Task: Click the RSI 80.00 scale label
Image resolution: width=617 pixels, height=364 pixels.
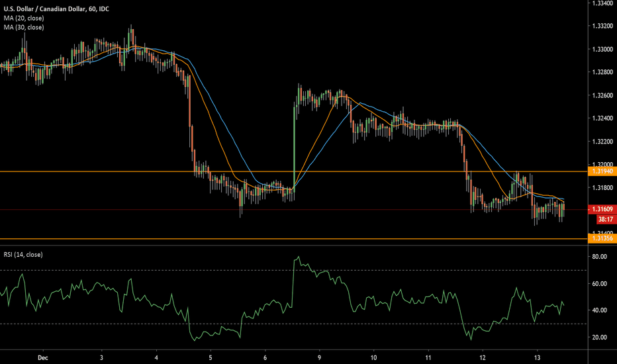Action: click(x=600, y=257)
